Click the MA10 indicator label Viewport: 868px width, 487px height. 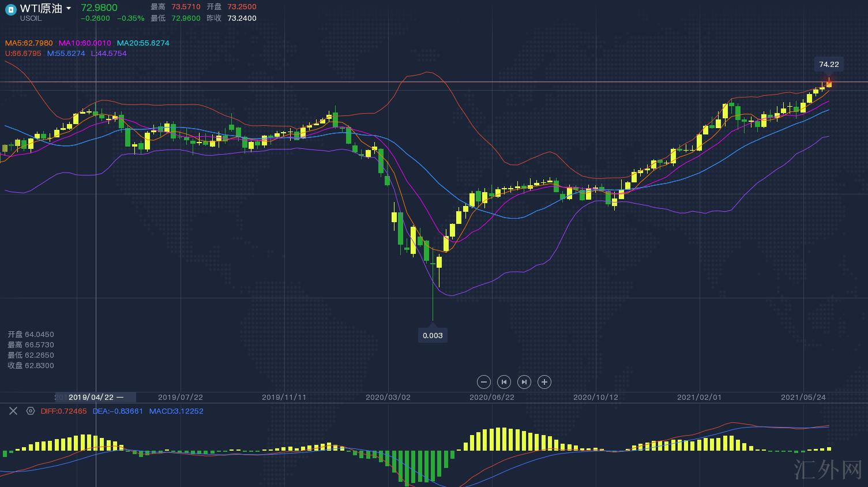[x=85, y=43]
